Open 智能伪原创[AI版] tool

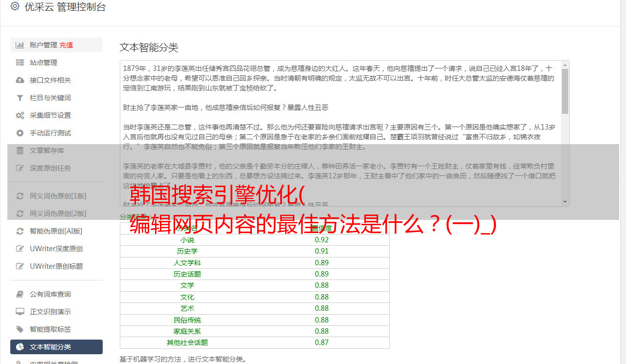(56, 231)
